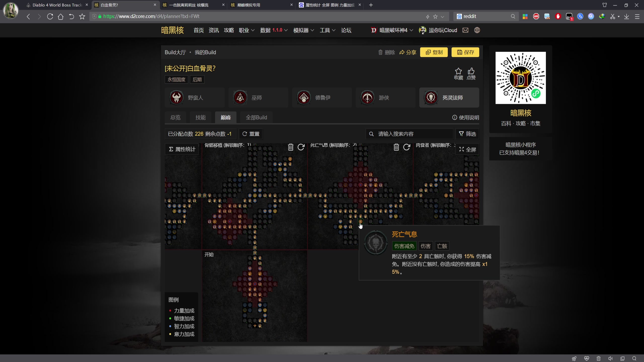Image resolution: width=644 pixels, height=362 pixels.
Task: Toggle the 敏捷加成 legend entry
Action: coord(182,319)
